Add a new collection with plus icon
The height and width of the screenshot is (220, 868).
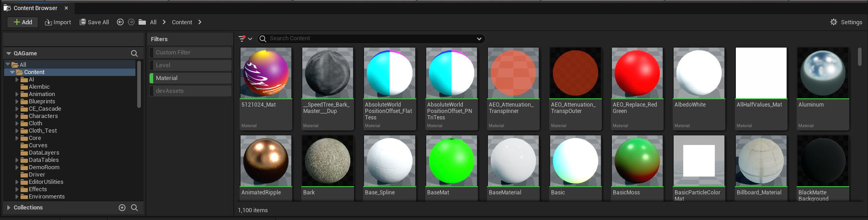tap(122, 208)
